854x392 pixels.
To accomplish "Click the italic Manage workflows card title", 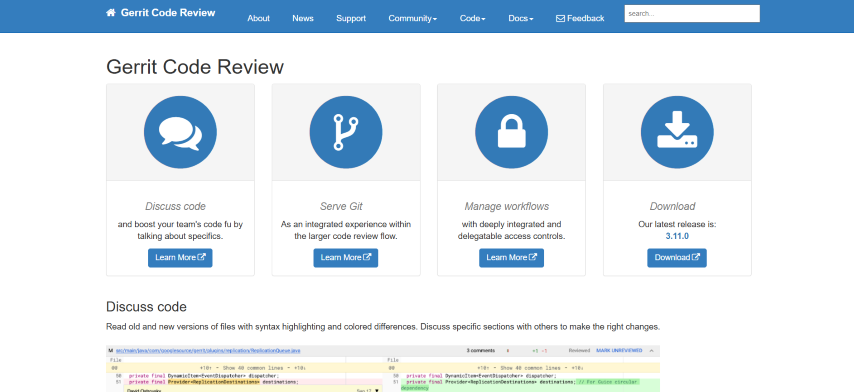I will [x=507, y=206].
